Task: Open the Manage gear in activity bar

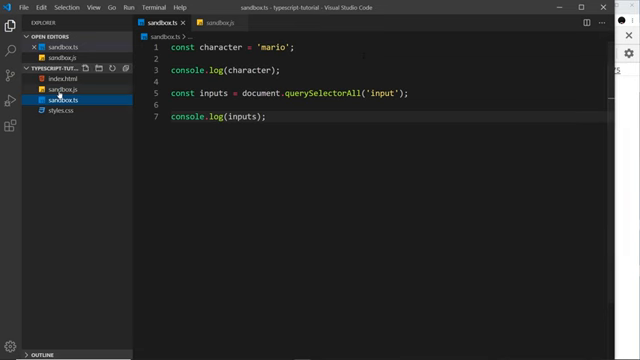Action: click(10, 347)
